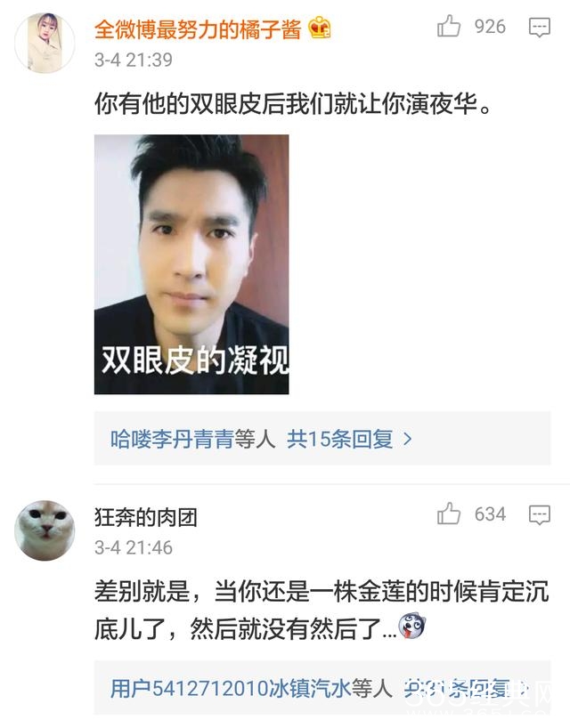
Task: Open the avatar of 全微博最努力的橘子酱
Action: [x=45, y=43]
